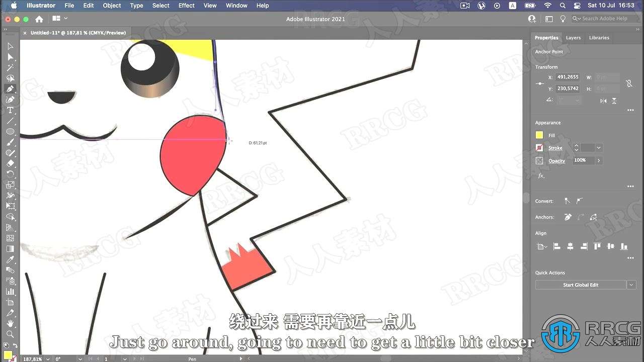Select the Paintbrush tool
The image size is (644, 362).
point(10,142)
